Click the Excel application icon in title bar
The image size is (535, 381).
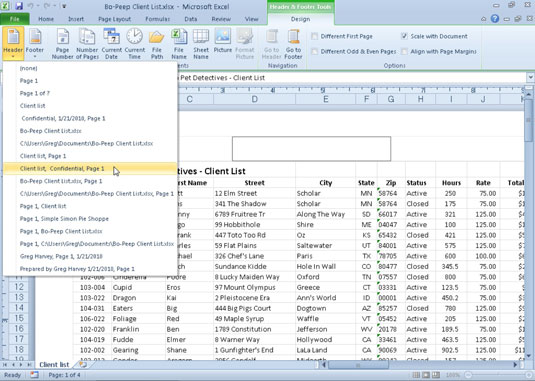6,6
